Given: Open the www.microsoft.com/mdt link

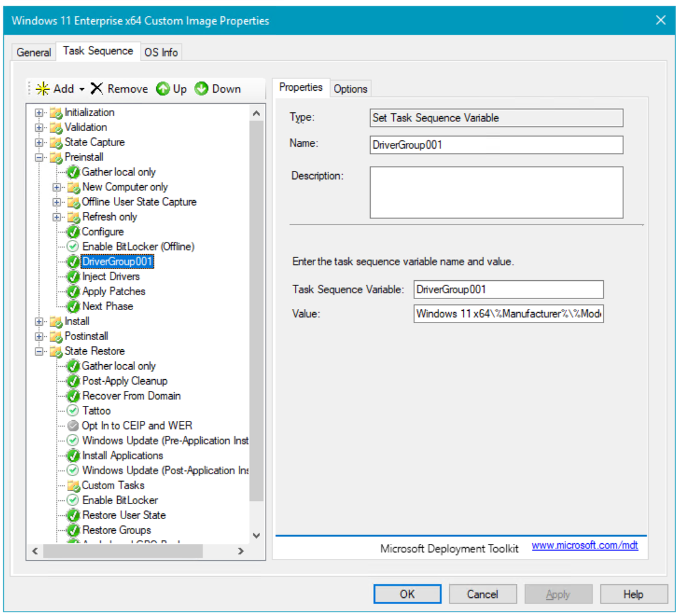Looking at the screenshot, I should tap(585, 546).
